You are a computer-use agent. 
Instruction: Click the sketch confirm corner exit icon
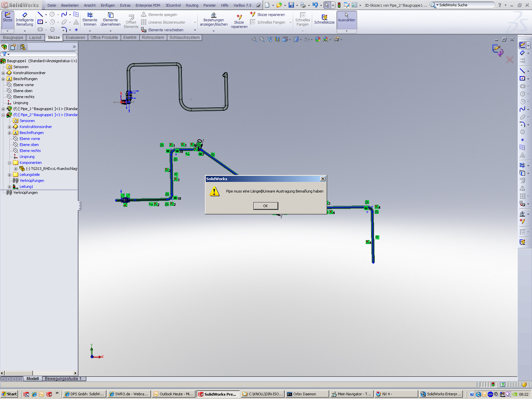point(497,50)
